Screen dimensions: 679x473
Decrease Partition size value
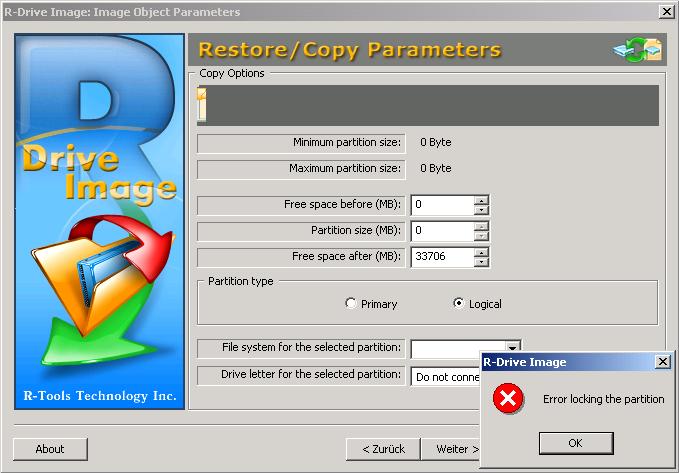point(482,236)
